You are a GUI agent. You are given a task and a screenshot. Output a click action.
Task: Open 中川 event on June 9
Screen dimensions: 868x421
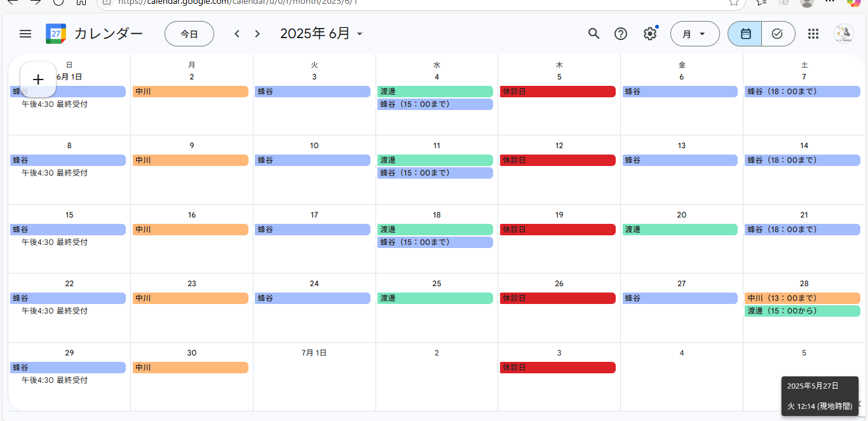tap(191, 160)
